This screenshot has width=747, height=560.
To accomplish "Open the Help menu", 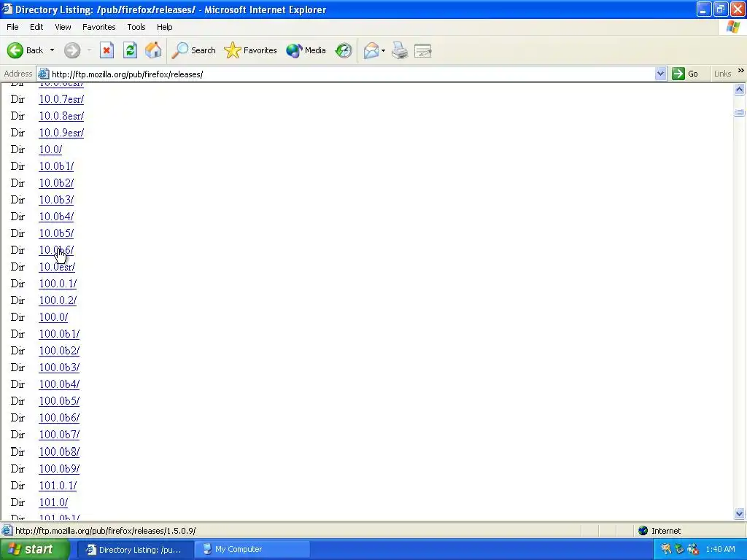I will [164, 27].
